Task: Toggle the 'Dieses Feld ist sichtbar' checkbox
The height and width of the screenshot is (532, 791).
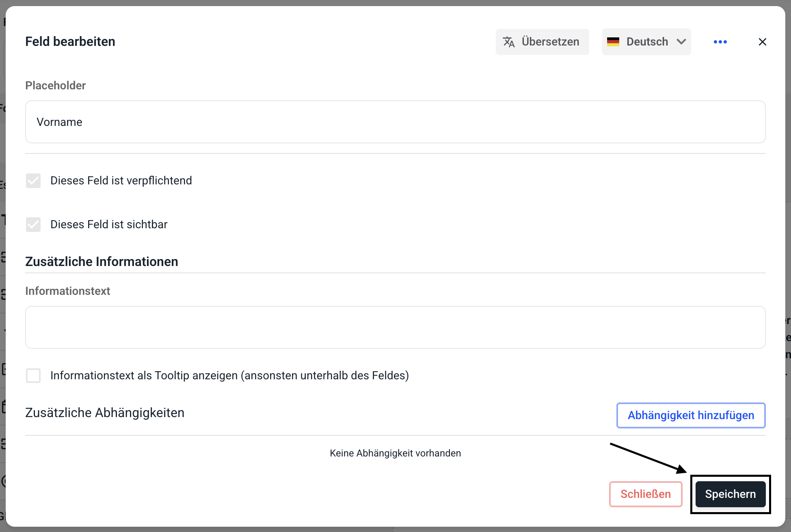Action: pyautogui.click(x=33, y=225)
